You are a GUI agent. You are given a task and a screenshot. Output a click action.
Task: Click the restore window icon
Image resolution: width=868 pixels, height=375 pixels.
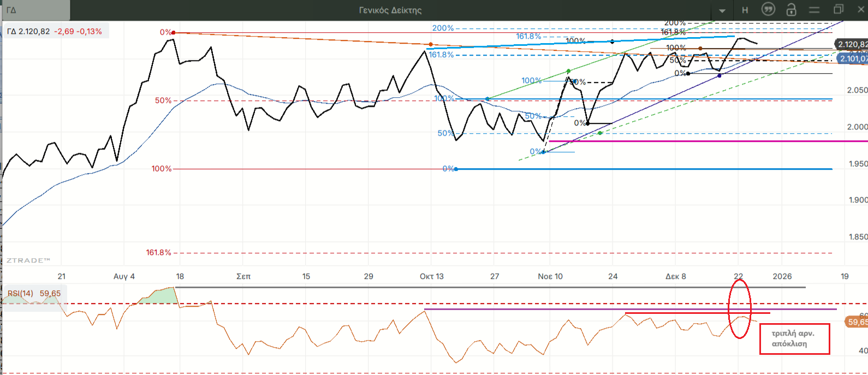coord(839,9)
